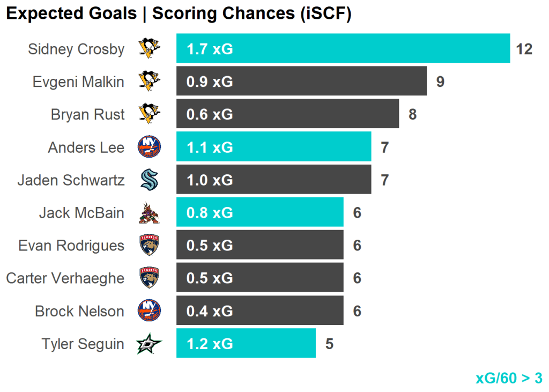
Task: Click the Carter Verhaeghe player name
Action: 65,278
